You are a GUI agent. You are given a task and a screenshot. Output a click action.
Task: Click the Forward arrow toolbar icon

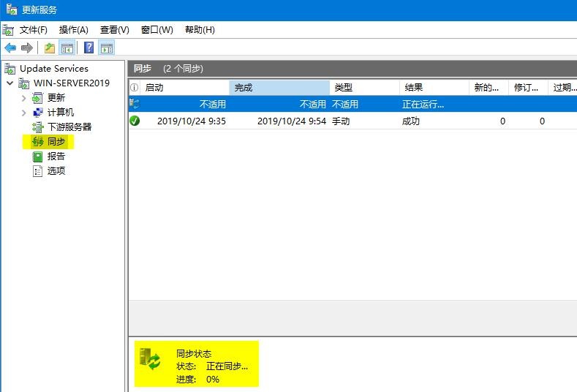(x=27, y=48)
